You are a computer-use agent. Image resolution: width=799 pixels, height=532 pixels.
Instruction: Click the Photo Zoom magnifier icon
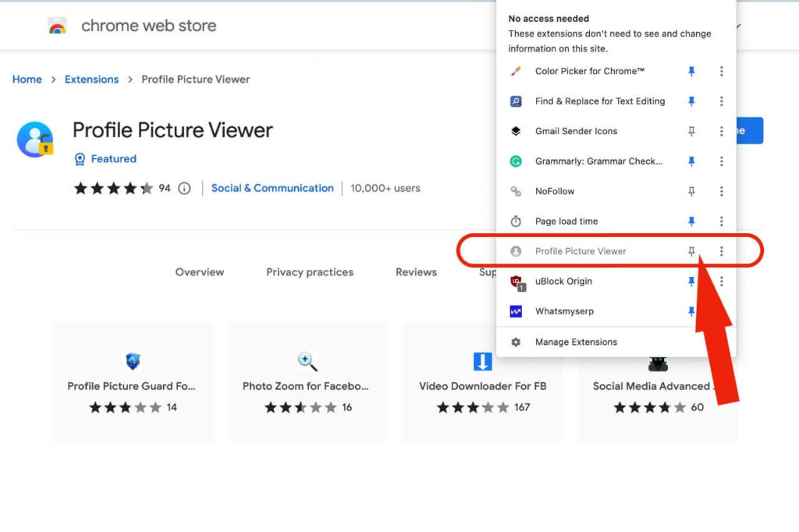(307, 361)
